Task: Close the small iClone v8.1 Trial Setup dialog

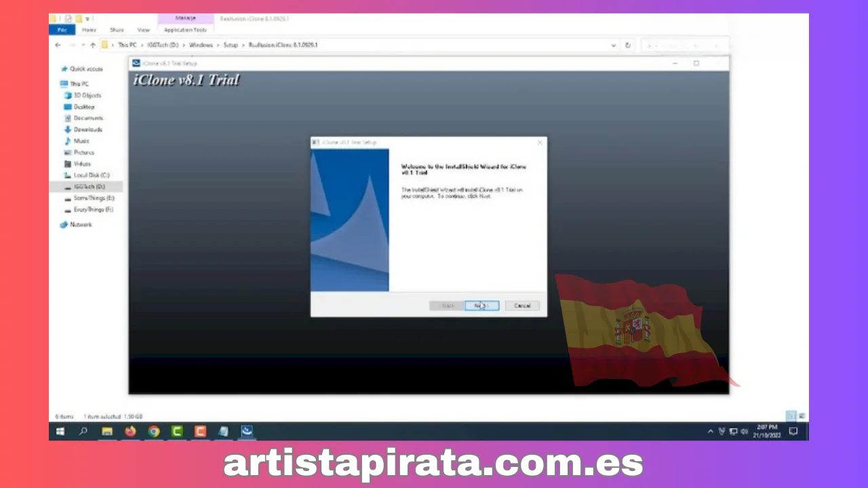Action: click(x=540, y=142)
